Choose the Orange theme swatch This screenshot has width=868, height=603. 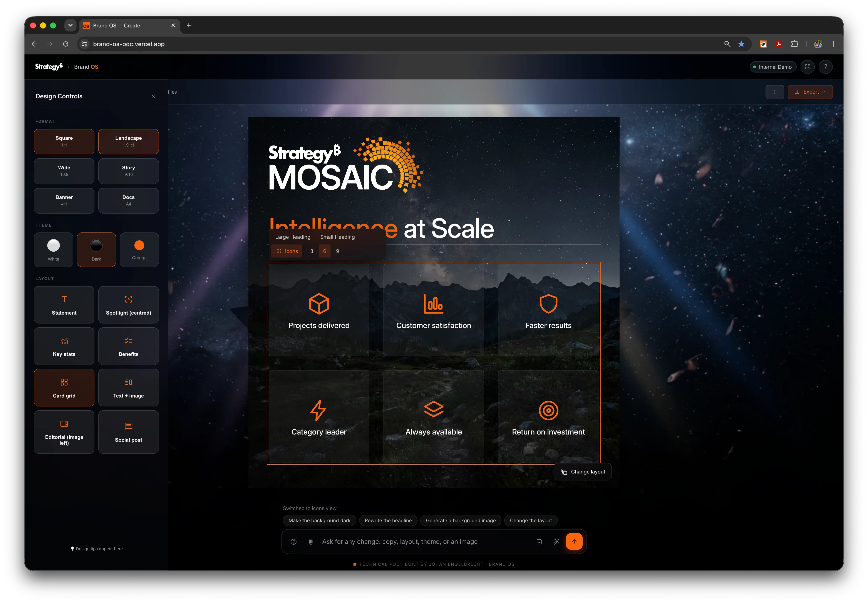click(x=139, y=250)
